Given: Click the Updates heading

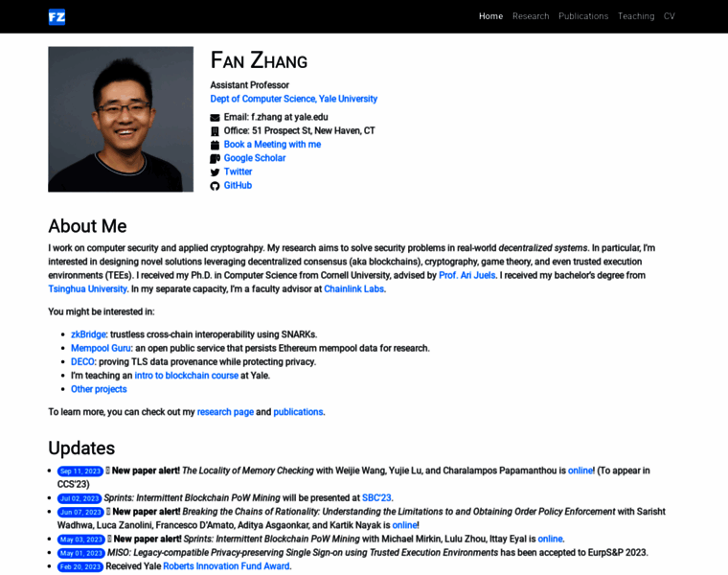Looking at the screenshot, I should [81, 448].
